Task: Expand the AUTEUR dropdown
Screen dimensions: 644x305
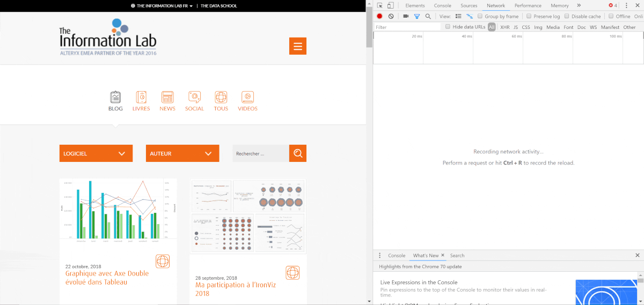Action: click(182, 153)
